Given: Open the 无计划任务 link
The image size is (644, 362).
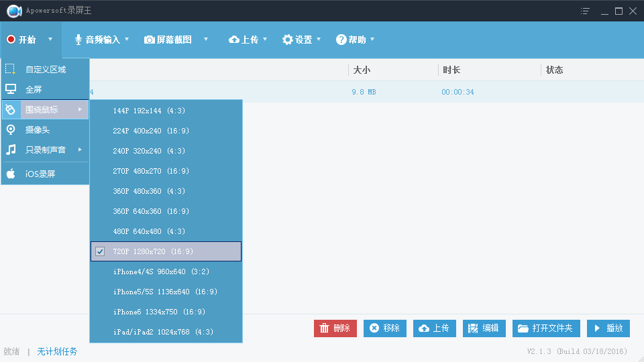Looking at the screenshot, I should pyautogui.click(x=57, y=351).
